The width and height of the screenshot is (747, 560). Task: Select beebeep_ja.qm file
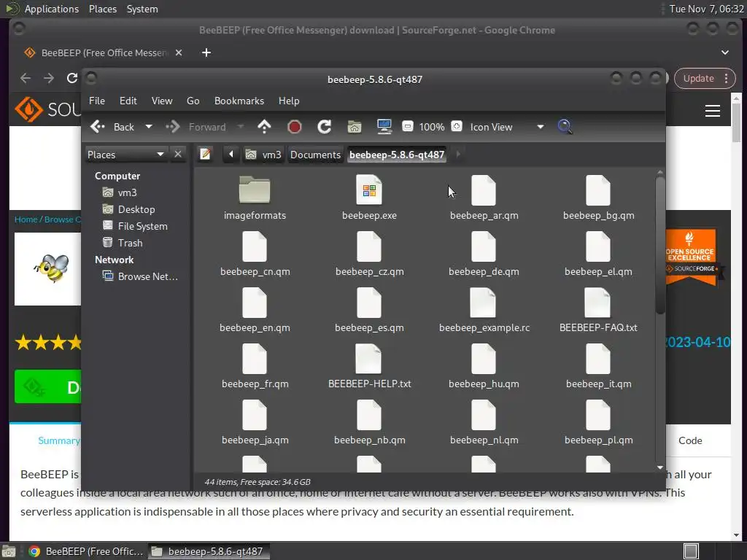(255, 422)
